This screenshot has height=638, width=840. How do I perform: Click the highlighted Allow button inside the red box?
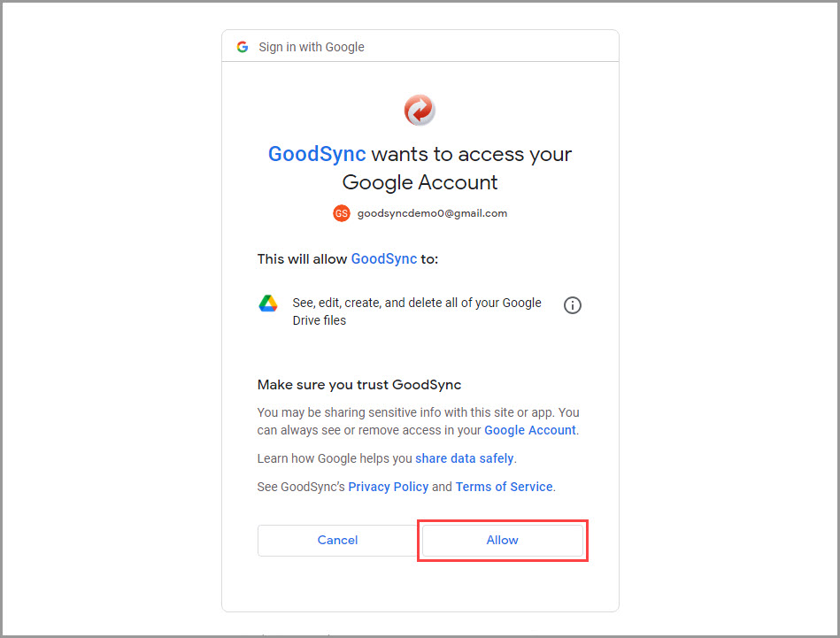(502, 540)
